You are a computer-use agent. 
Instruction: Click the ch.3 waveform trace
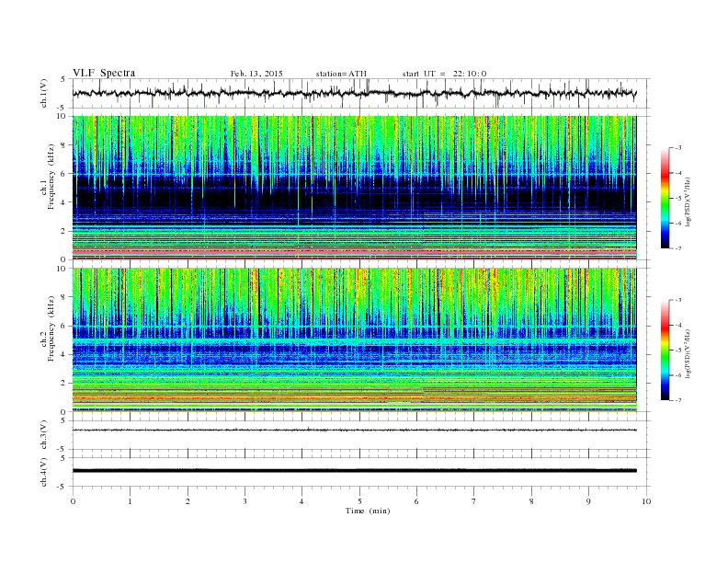coord(354,431)
